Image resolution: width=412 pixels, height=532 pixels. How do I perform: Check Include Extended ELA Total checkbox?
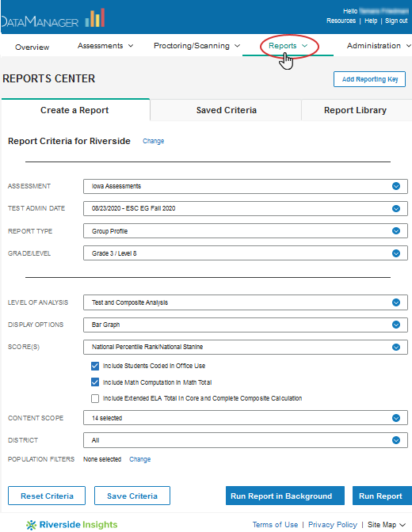[x=95, y=398]
